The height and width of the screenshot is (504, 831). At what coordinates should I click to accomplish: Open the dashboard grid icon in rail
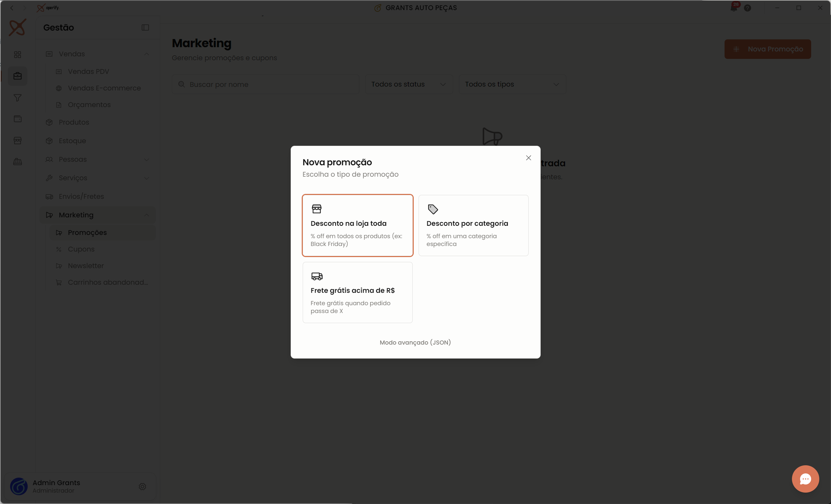click(18, 55)
